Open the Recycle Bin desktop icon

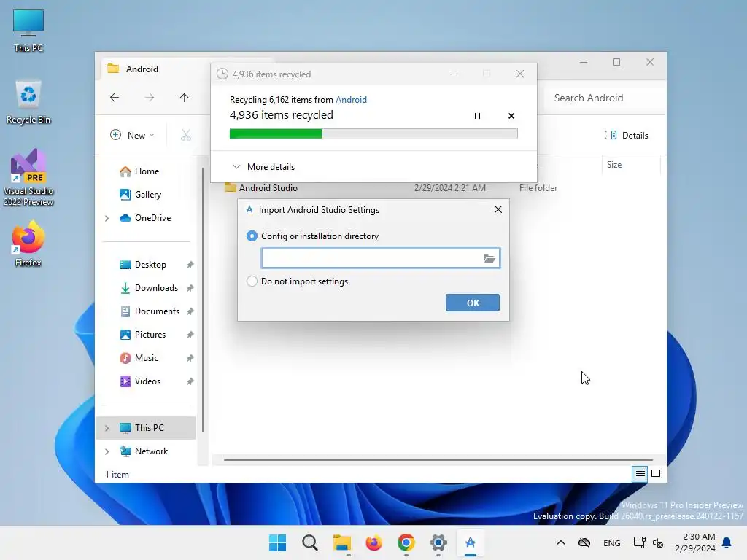[x=28, y=102]
